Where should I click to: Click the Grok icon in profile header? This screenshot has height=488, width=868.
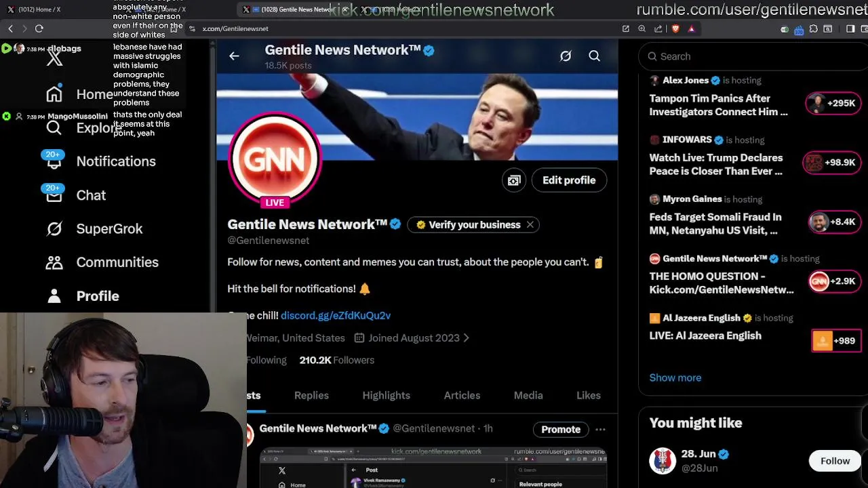coord(566,56)
